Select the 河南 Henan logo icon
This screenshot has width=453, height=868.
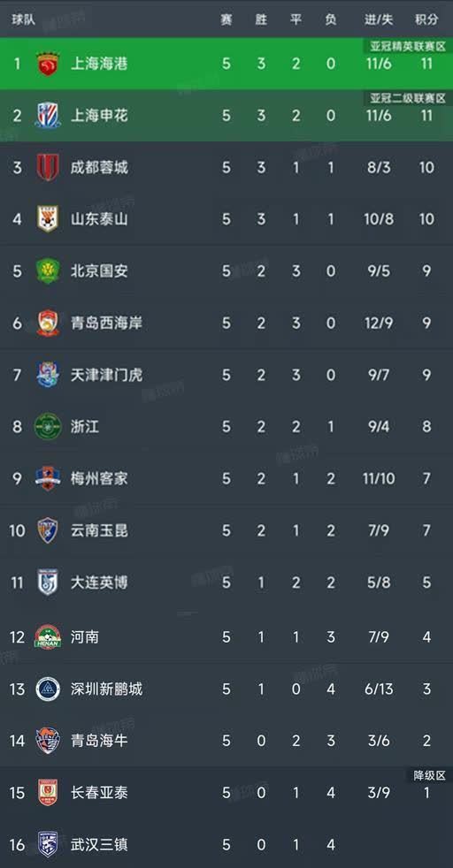(48, 637)
